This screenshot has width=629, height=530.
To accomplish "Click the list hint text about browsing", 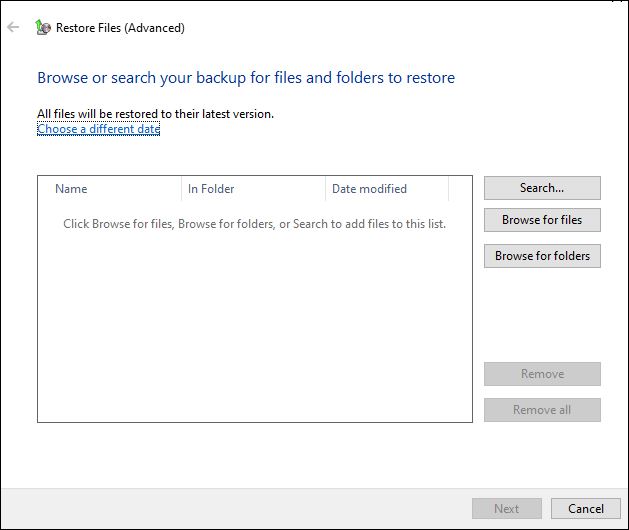I will 255,224.
